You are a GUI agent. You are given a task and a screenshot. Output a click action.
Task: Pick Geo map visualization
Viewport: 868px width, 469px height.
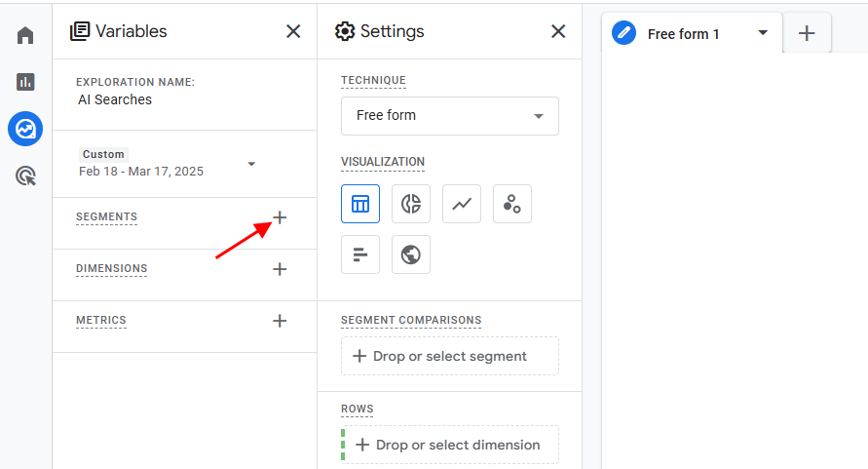pyautogui.click(x=411, y=254)
